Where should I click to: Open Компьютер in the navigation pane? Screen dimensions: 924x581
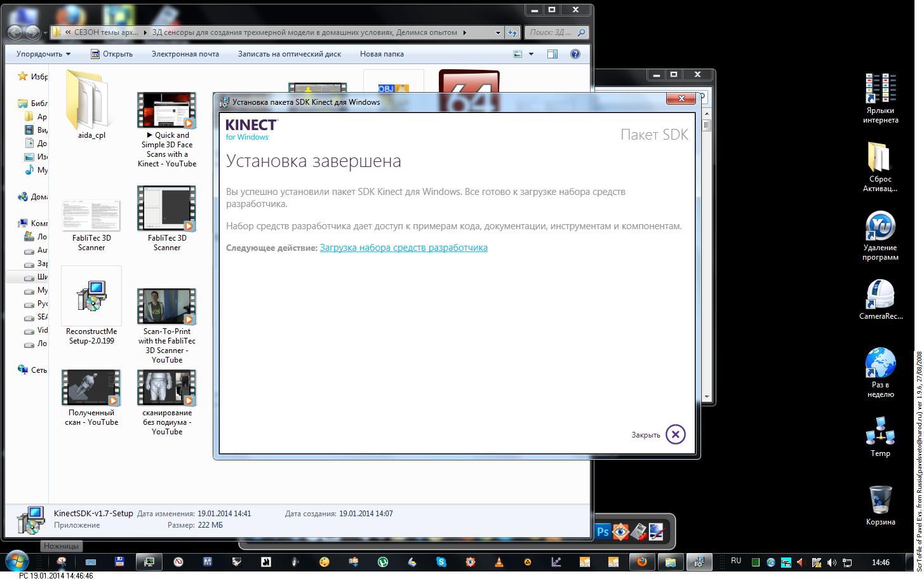[33, 223]
